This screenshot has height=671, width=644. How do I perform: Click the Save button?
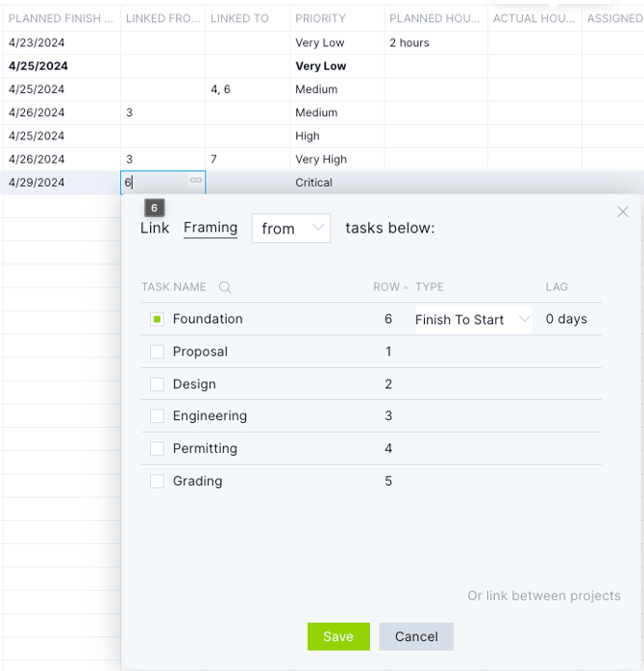pos(338,636)
